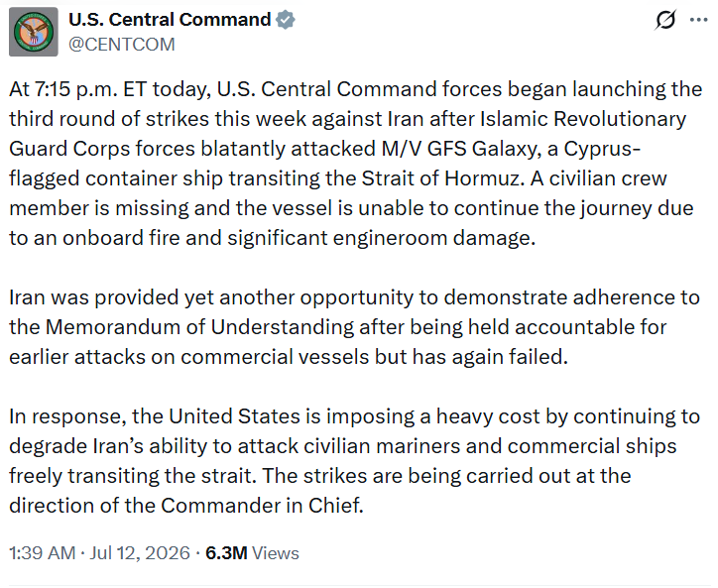Click the 1:39 AM timestamp
This screenshot has height=588, width=718.
click(x=42, y=552)
